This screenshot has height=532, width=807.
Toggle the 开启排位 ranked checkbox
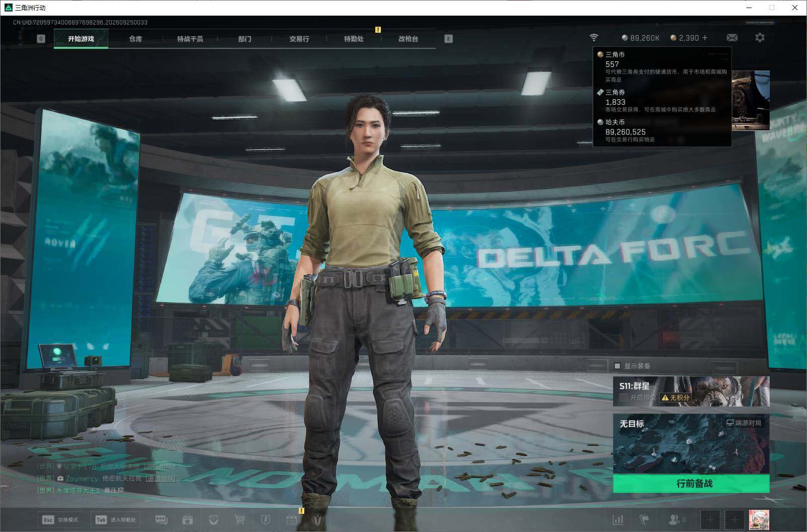click(x=623, y=397)
